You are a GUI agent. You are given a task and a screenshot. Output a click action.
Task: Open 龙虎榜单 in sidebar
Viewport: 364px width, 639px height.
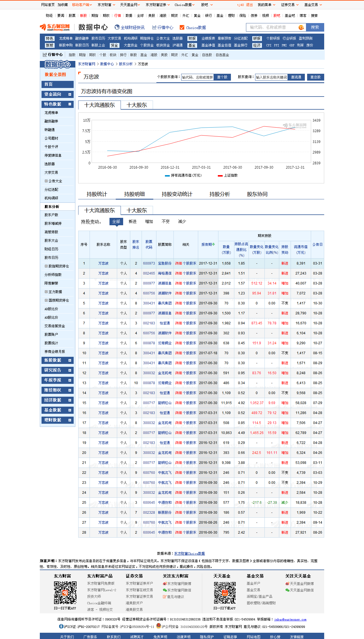coord(51,113)
